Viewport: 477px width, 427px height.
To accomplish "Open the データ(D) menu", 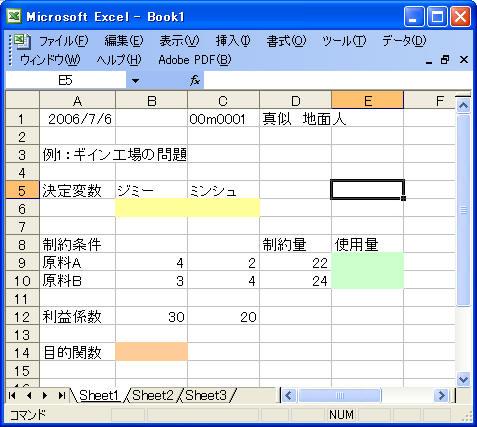I will tap(404, 41).
